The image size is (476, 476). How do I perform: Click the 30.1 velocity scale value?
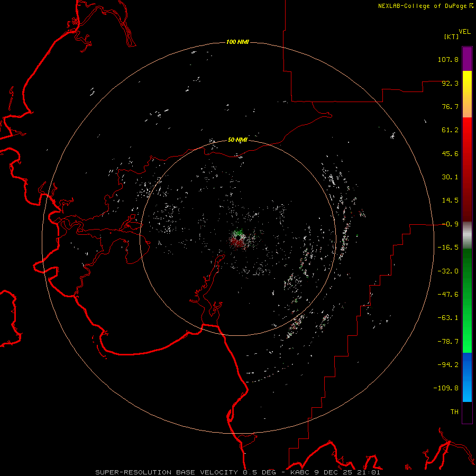(450, 177)
